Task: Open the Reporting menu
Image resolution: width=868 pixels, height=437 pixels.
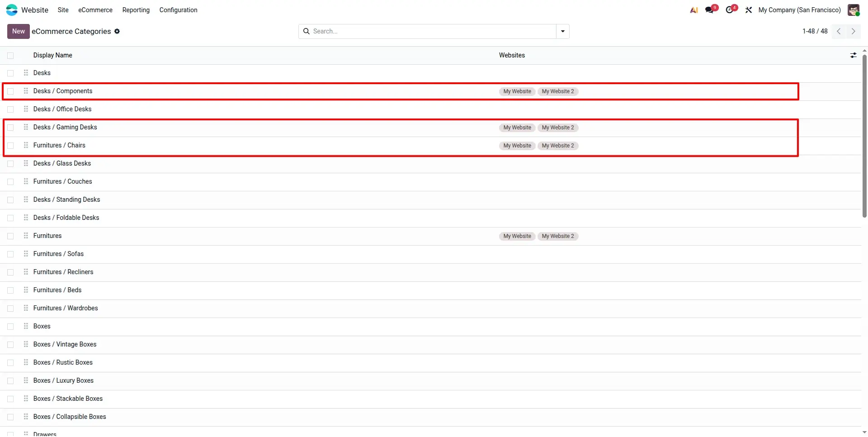Action: (x=136, y=10)
